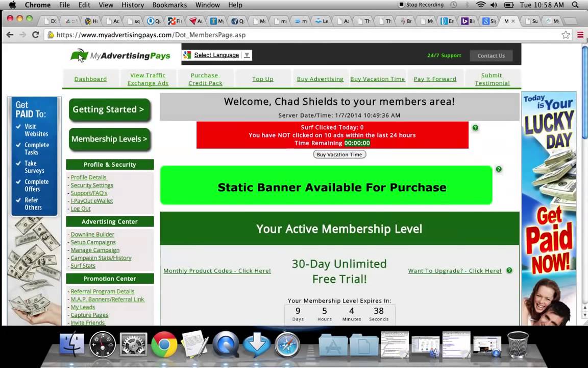Viewport: 588px width, 368px height.
Task: Click the battery icon in menu bar
Action: coord(509,5)
